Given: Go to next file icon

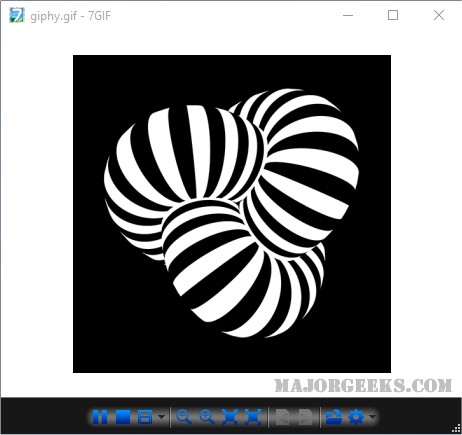Looking at the screenshot, I should [x=305, y=417].
